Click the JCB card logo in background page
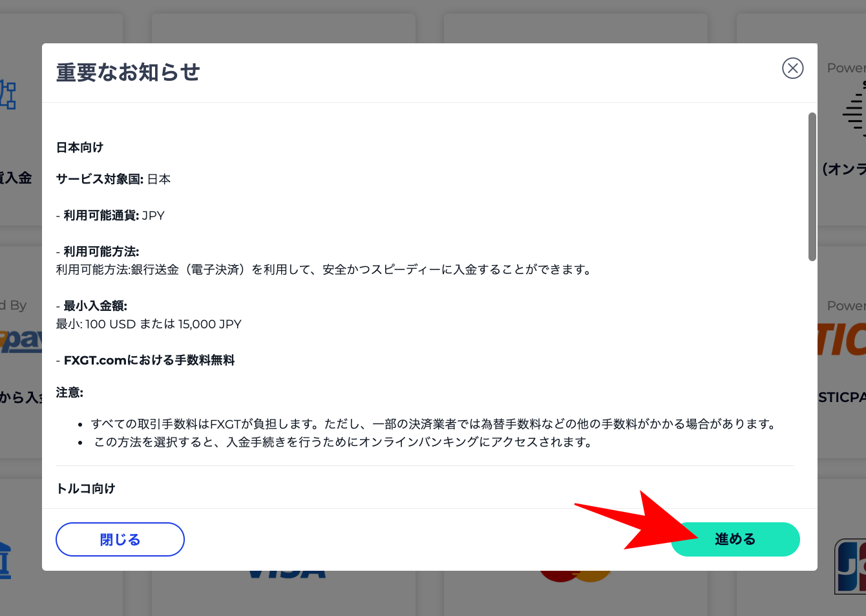The width and height of the screenshot is (866, 616). pyautogui.click(x=850, y=566)
